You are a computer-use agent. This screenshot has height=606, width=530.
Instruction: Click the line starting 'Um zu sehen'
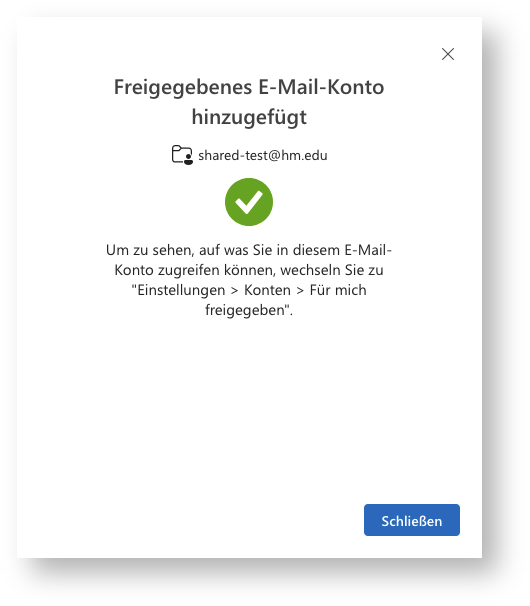(249, 250)
